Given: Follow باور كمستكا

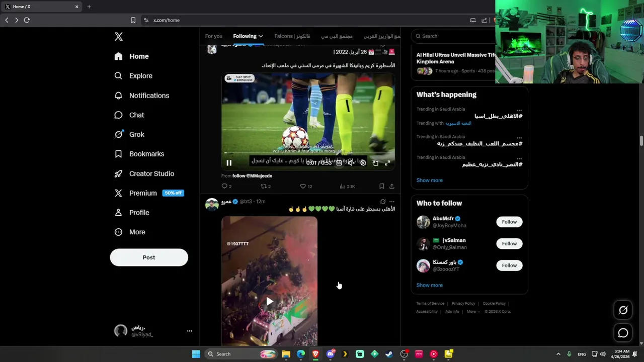Looking at the screenshot, I should 509,265.
